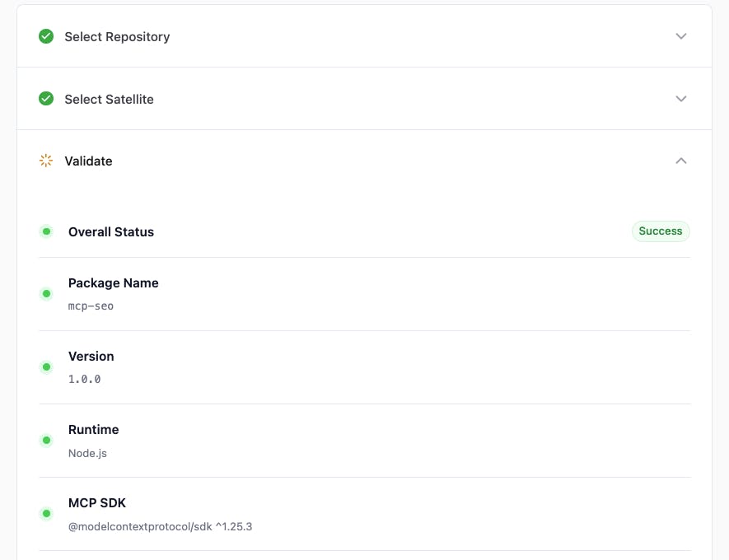Click the status dot beside Overall Status
This screenshot has width=729, height=560.
pos(46,231)
